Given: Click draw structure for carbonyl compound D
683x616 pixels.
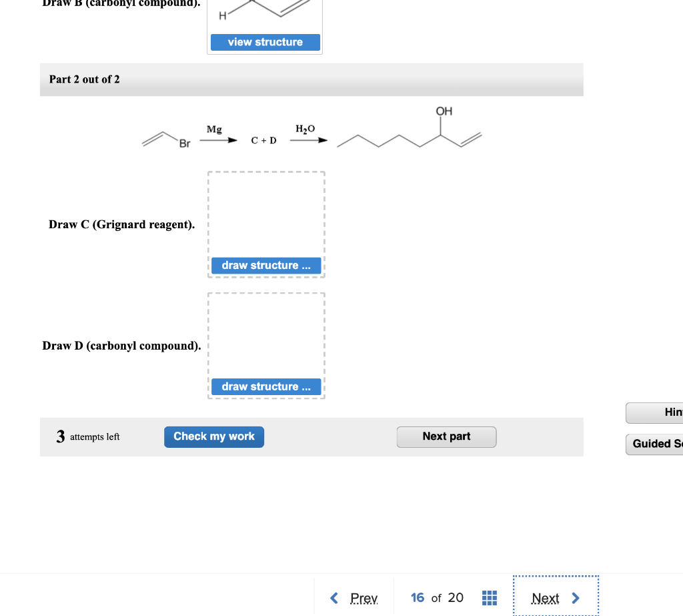Looking at the screenshot, I should (266, 386).
